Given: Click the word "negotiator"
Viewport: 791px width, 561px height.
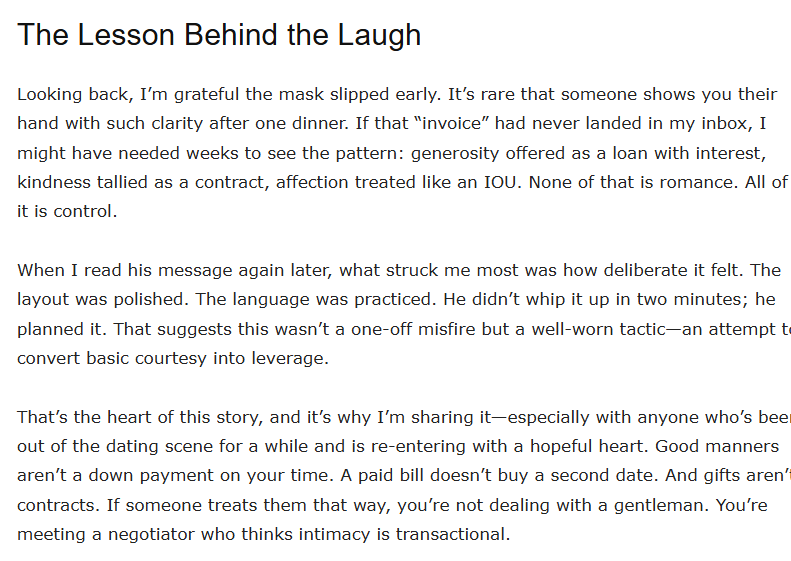Looking at the screenshot, I should point(141,534).
